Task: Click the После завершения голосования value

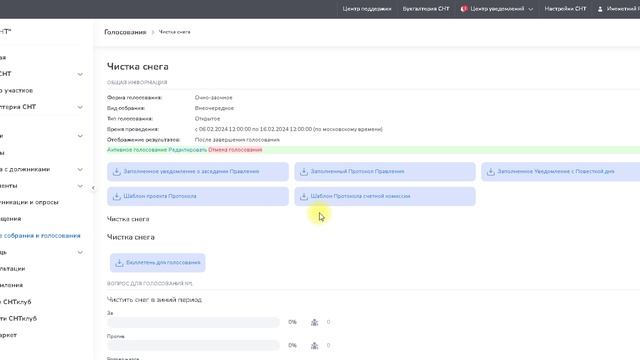Action: pos(237,140)
